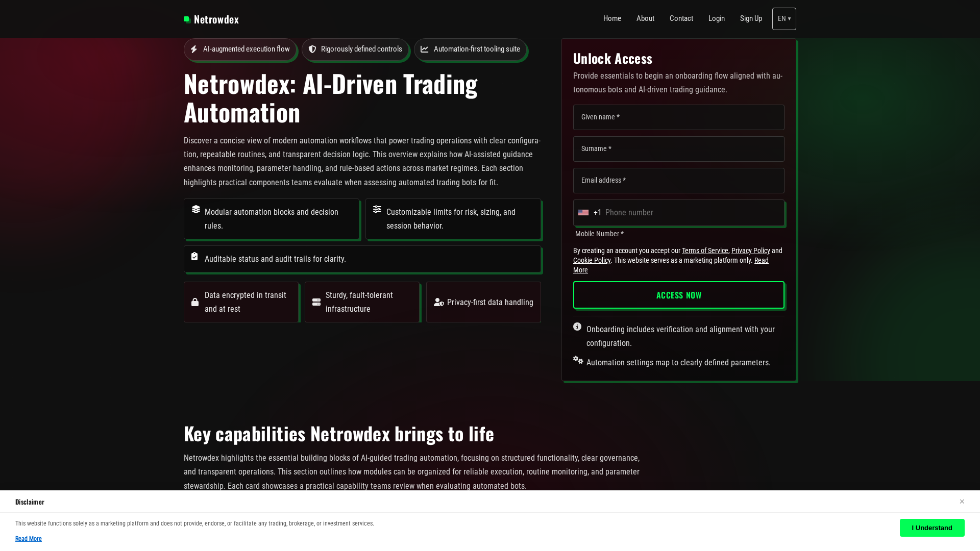Viewport: 980px width, 551px height.
Task: Focus the Email address field
Action: 679,181
